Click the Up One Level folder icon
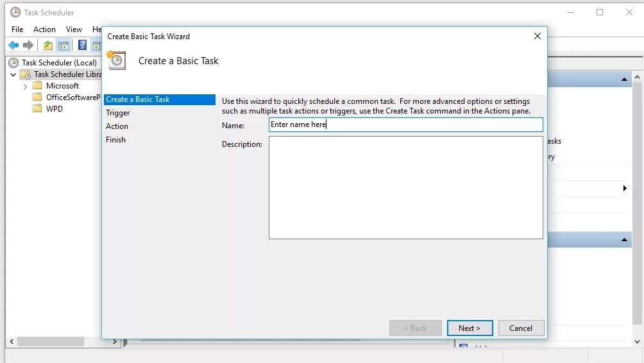This screenshot has height=363, width=644. [48, 45]
